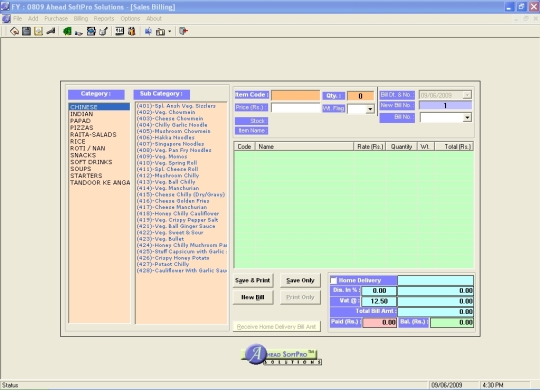This screenshot has height=390, width=540.
Task: Expand the Bill No. dropdown
Action: (467, 117)
